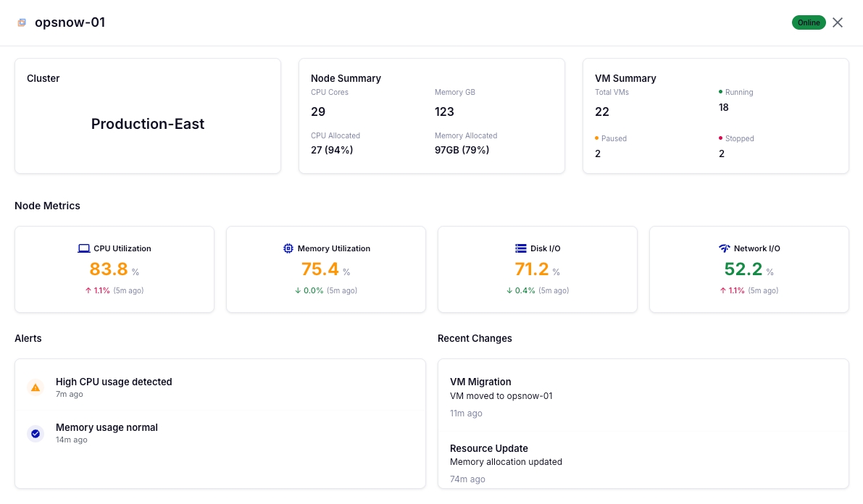Click the Disk I/O green down arrow
Screen dimensions: 863x504
(x=509, y=290)
